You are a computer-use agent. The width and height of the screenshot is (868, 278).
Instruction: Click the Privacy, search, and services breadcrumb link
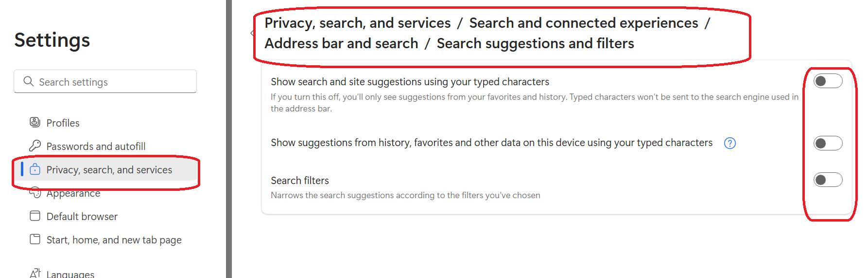tap(358, 23)
